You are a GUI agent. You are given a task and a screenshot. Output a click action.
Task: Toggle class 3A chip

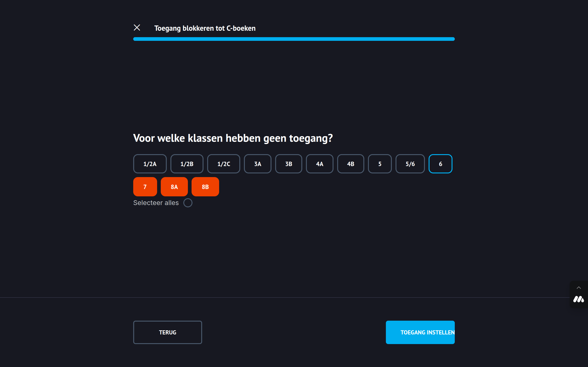(257, 164)
